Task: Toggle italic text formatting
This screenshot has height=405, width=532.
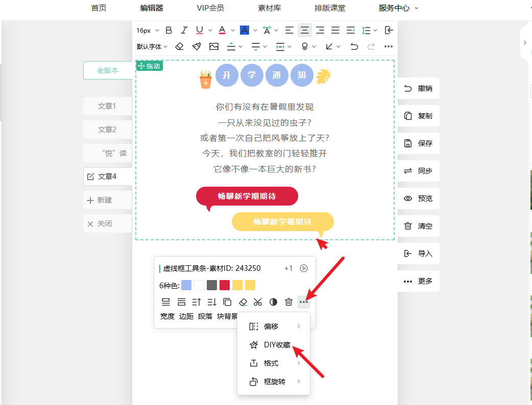Action: (x=184, y=31)
